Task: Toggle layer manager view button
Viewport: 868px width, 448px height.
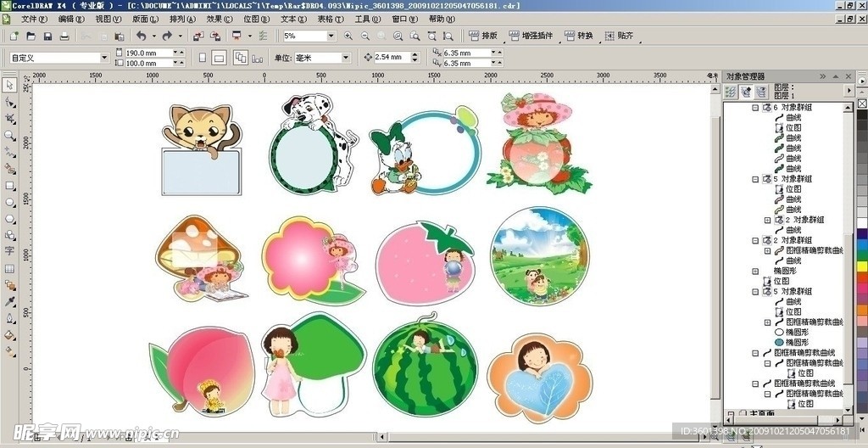Action: point(762,92)
